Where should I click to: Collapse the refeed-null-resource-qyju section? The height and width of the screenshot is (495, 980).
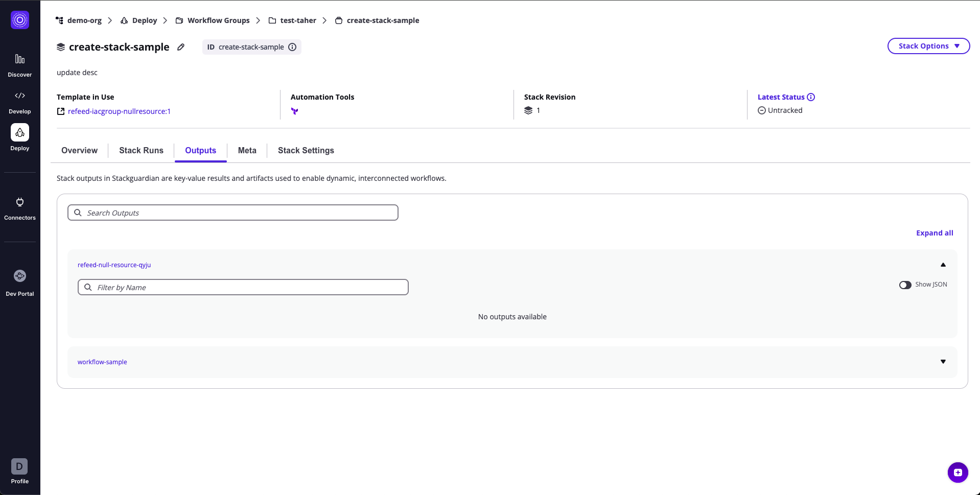(x=943, y=265)
